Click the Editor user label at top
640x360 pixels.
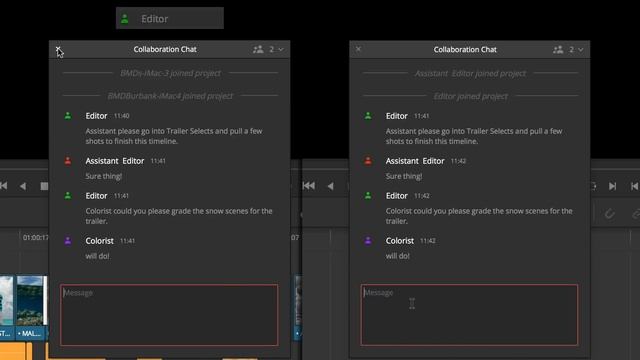(x=154, y=19)
